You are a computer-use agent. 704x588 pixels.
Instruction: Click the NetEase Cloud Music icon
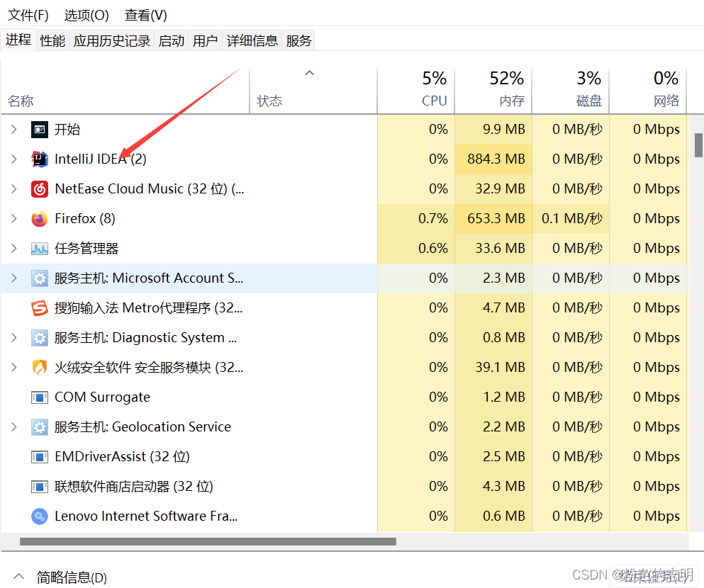click(40, 189)
